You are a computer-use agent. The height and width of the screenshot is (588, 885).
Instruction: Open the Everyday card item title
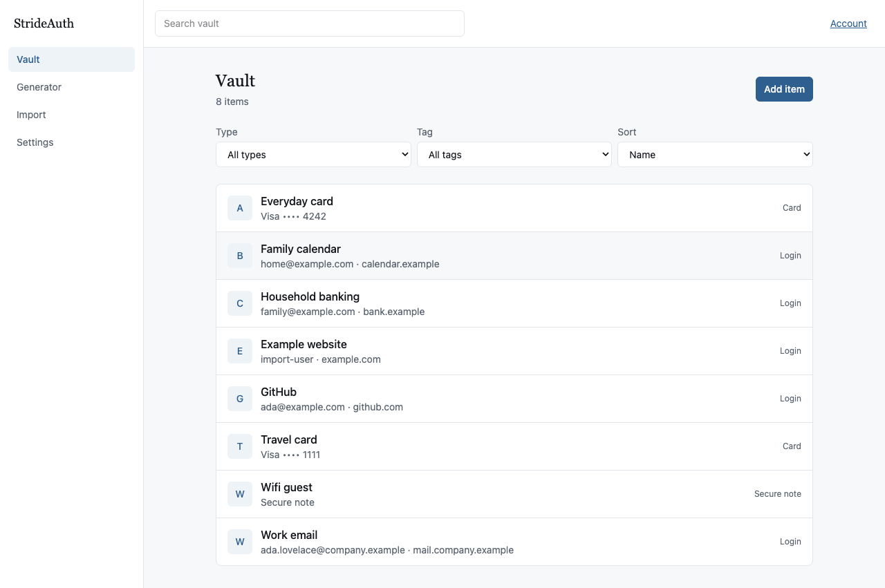(x=297, y=201)
